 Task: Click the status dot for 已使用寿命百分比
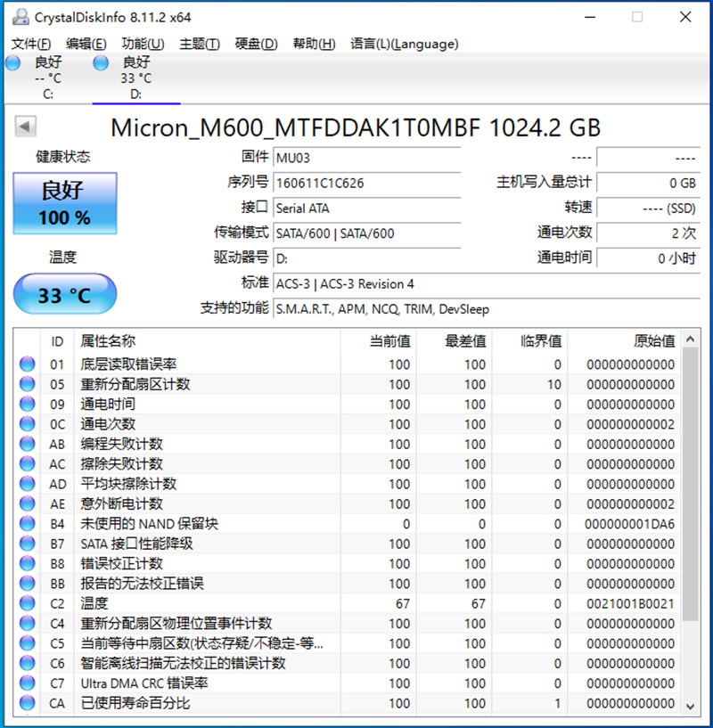point(27,703)
